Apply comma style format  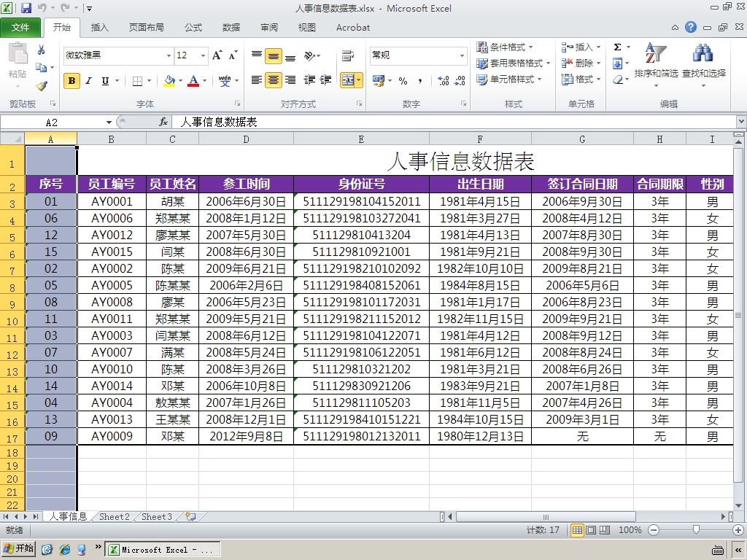(419, 80)
